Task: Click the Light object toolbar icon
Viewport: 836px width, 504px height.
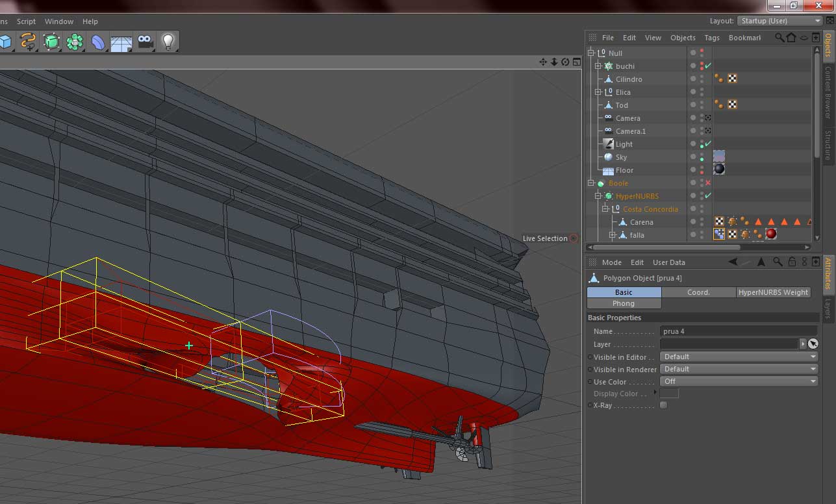Action: [x=168, y=42]
